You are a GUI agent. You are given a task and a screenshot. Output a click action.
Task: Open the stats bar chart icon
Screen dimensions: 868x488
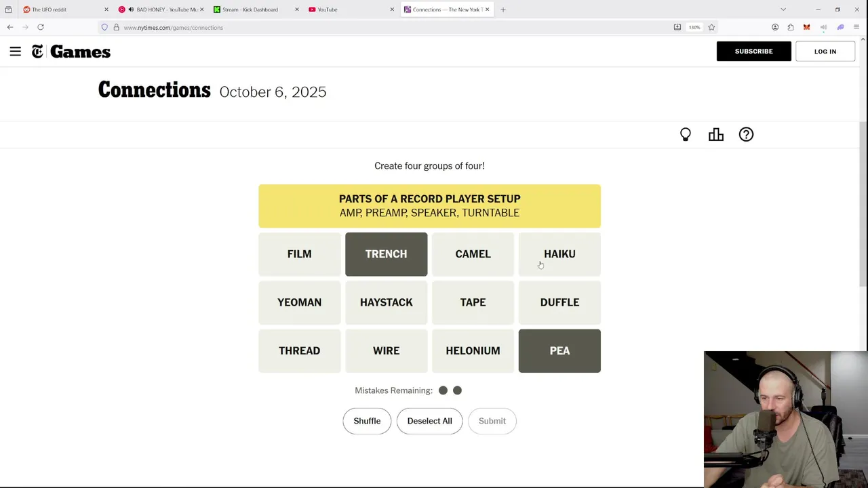point(716,134)
